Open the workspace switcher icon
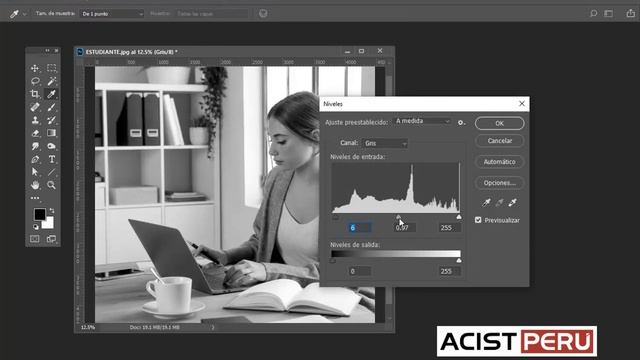 point(609,13)
